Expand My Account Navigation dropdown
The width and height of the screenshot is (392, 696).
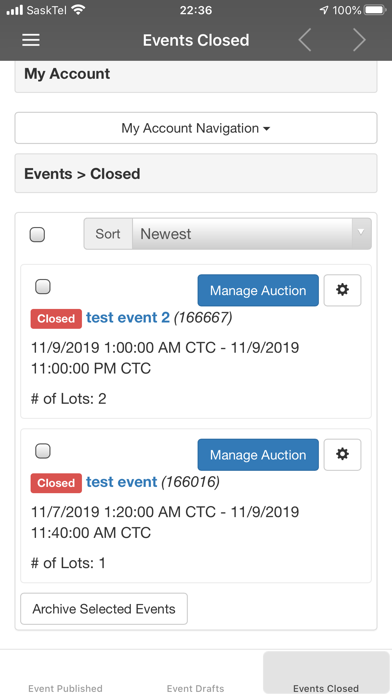click(x=196, y=128)
